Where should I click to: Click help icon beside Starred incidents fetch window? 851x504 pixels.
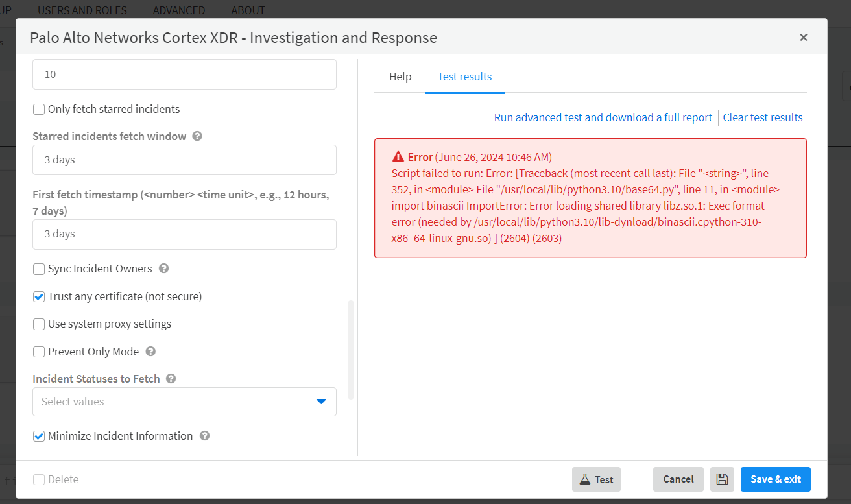pyautogui.click(x=197, y=136)
